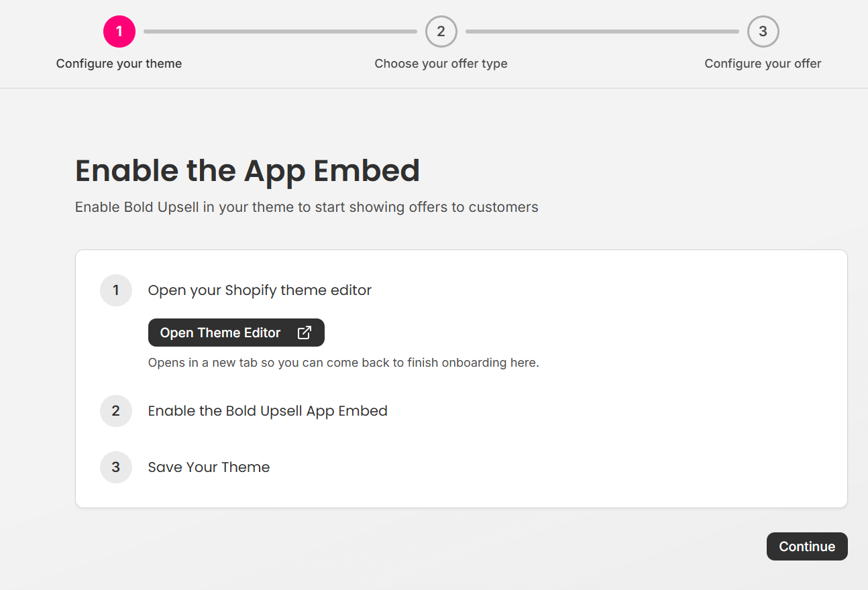The image size is (868, 590).
Task: Click the Enable Bold Upsell in your theme subtitle
Action: click(x=307, y=207)
